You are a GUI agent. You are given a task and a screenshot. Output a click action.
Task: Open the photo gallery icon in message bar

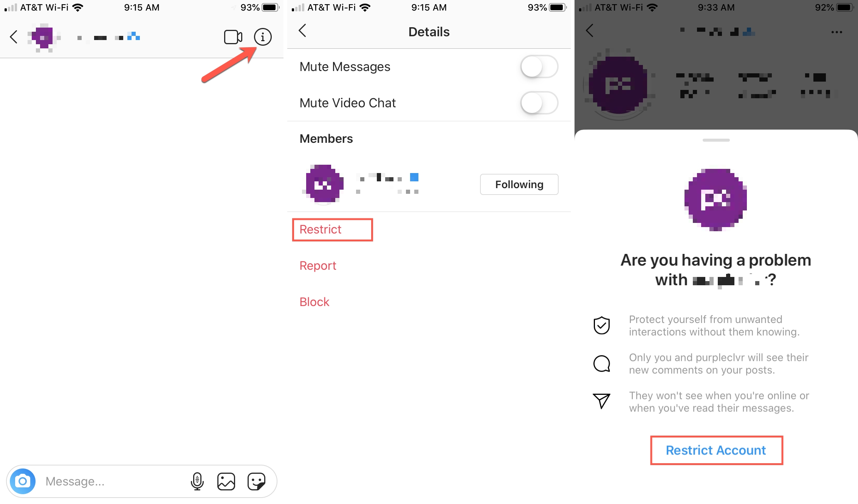(226, 481)
